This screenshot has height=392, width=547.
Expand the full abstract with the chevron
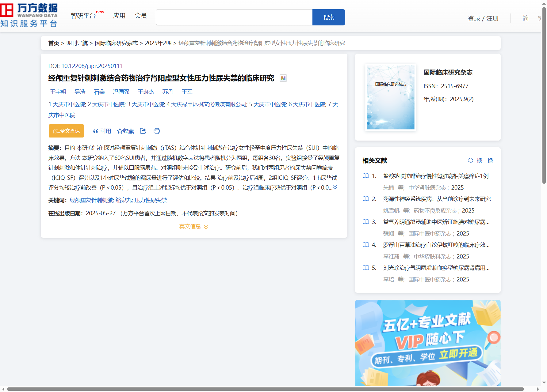[x=335, y=187]
